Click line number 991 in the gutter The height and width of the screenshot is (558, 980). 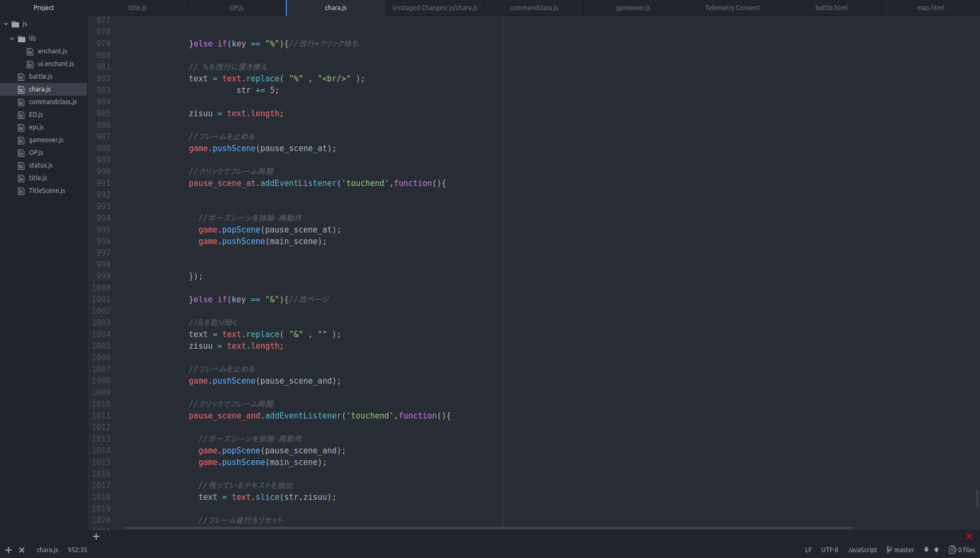click(103, 183)
